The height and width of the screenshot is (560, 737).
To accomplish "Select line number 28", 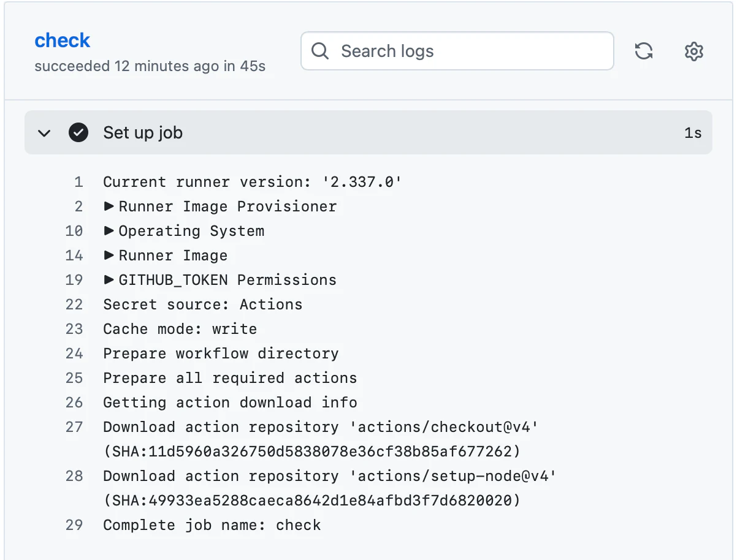I will pyautogui.click(x=74, y=476).
